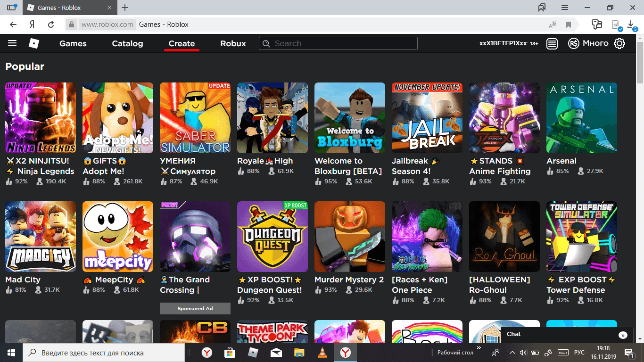Open the Roblox settings gear icon
Image resolution: width=644 pixels, height=362 pixels.
point(619,43)
